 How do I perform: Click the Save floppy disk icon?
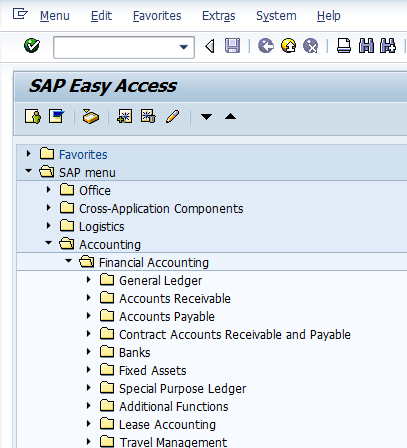[232, 46]
